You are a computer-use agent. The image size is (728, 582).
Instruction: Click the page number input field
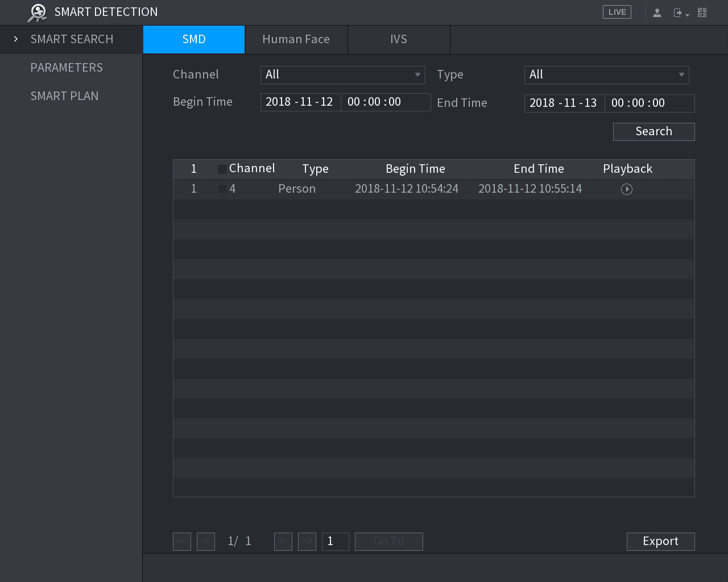pyautogui.click(x=336, y=541)
